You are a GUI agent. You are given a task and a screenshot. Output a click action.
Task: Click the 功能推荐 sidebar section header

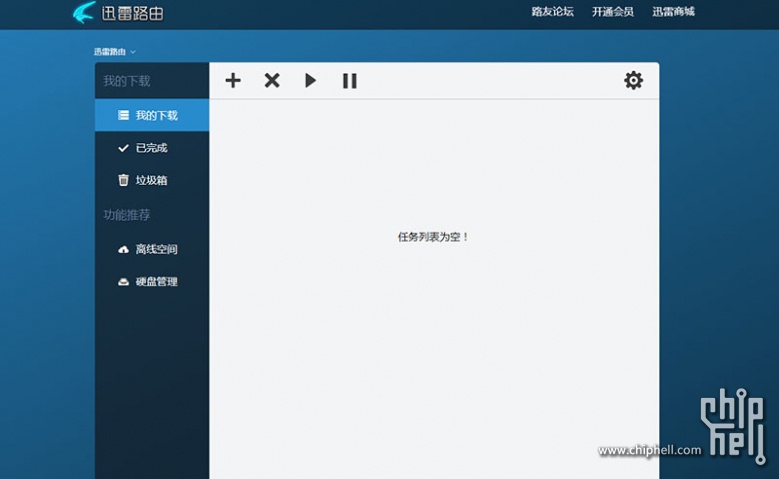127,215
